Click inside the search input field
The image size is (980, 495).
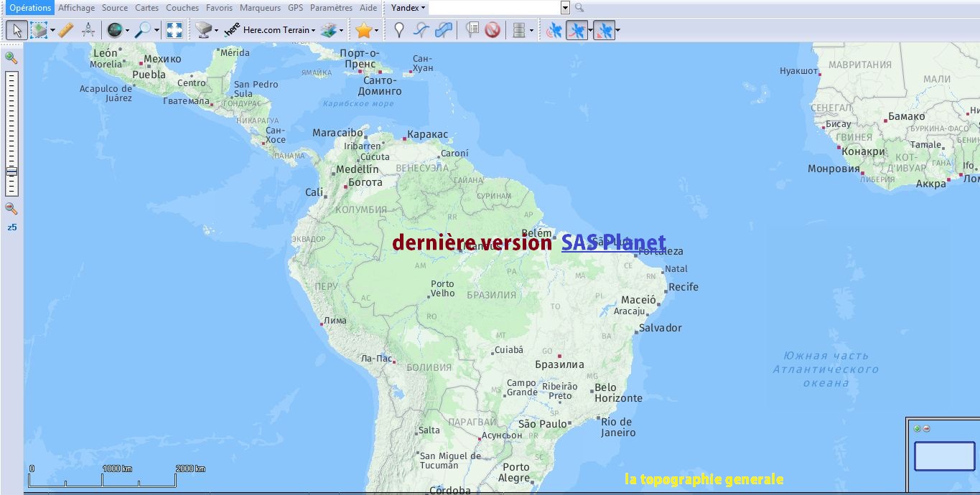point(495,8)
